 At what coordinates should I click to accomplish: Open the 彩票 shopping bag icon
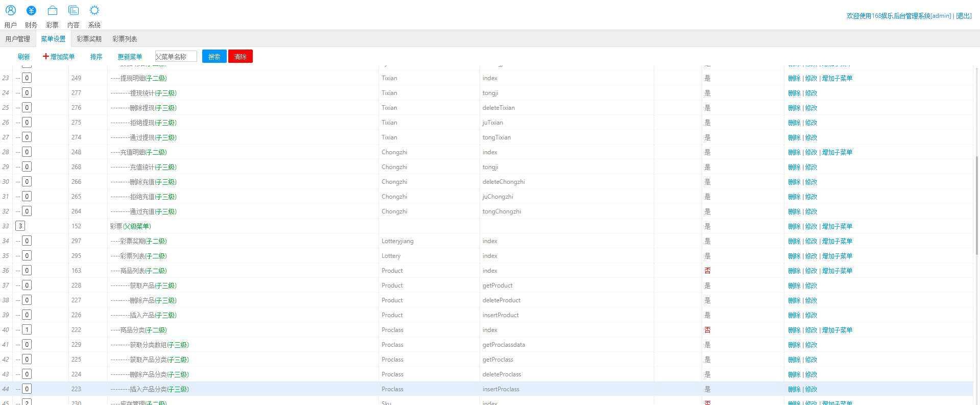click(52, 11)
